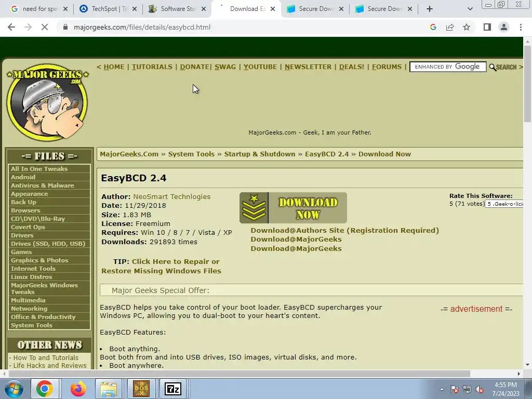532x399 pixels.
Task: Close the TechSpot tab
Action: click(x=135, y=9)
